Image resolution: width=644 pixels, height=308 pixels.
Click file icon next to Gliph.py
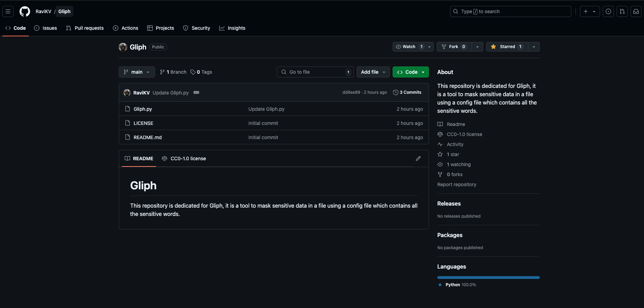pos(127,109)
